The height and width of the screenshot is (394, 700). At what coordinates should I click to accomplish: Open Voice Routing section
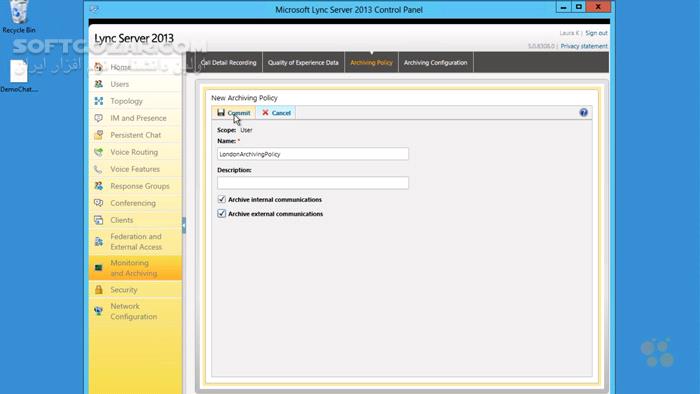(135, 152)
